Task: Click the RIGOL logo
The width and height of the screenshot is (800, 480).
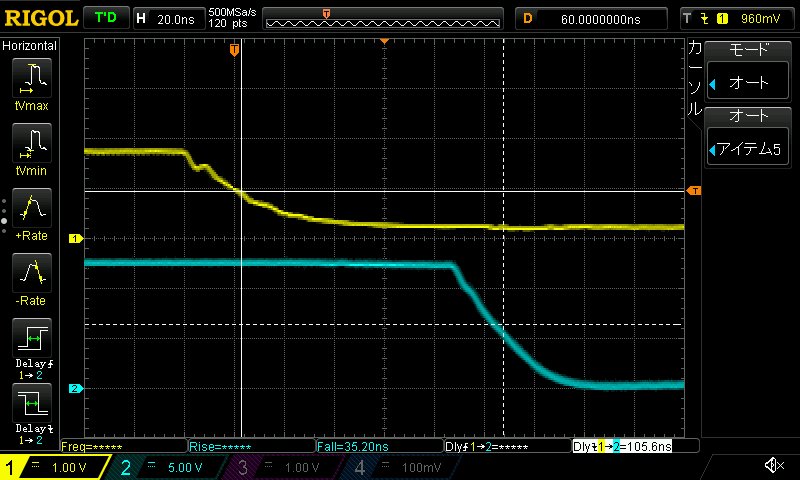Action: click(41, 19)
